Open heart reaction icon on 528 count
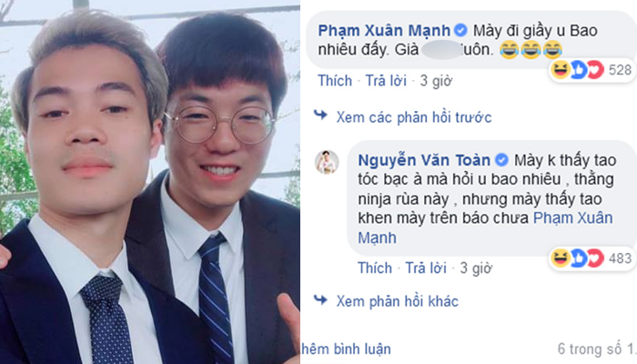Screen dimensions: 637x364 pyautogui.click(x=595, y=70)
